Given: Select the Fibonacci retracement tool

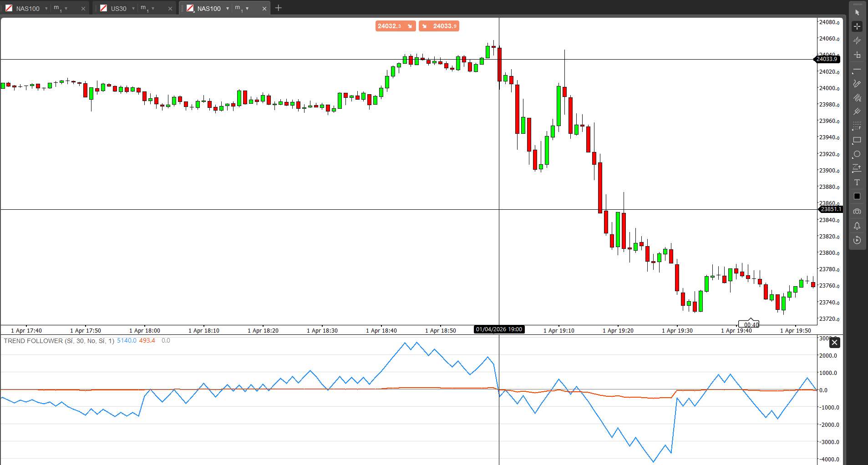Looking at the screenshot, I should pos(857,126).
